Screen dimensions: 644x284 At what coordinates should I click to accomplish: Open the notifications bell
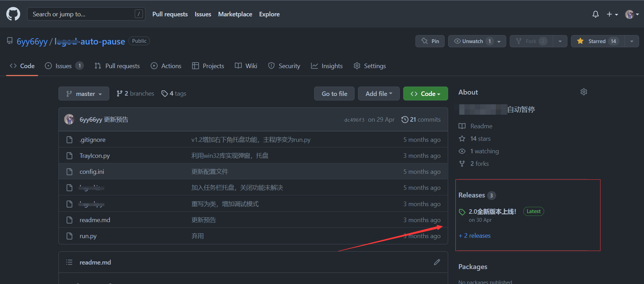point(595,14)
